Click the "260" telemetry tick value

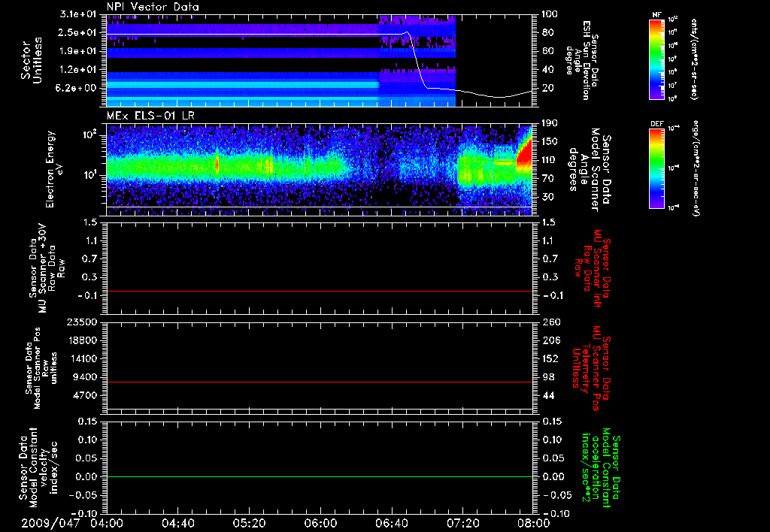click(550, 322)
